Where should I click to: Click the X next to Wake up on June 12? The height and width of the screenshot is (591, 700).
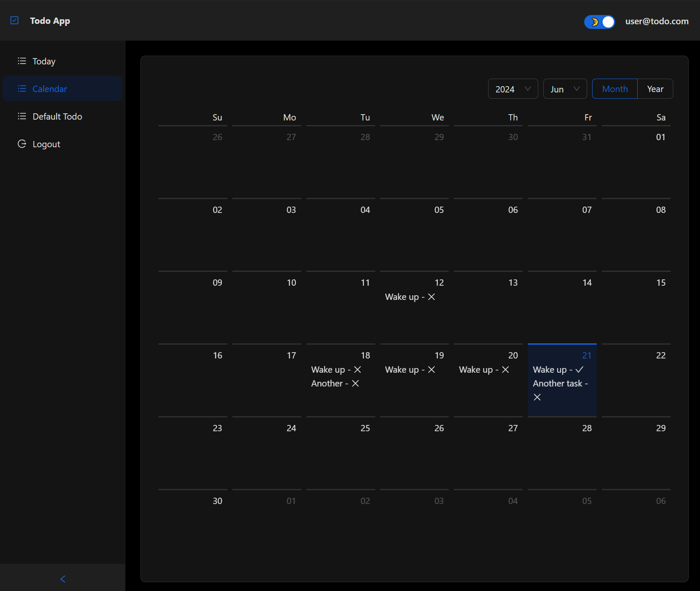pyautogui.click(x=432, y=297)
